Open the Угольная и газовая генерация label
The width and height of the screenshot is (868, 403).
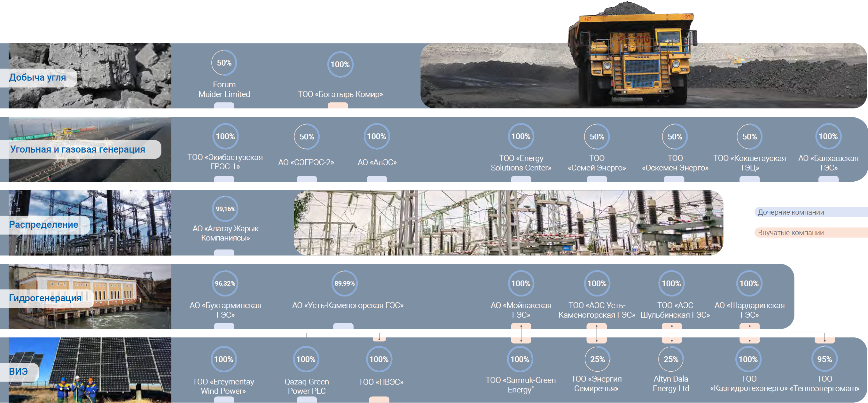(77, 149)
